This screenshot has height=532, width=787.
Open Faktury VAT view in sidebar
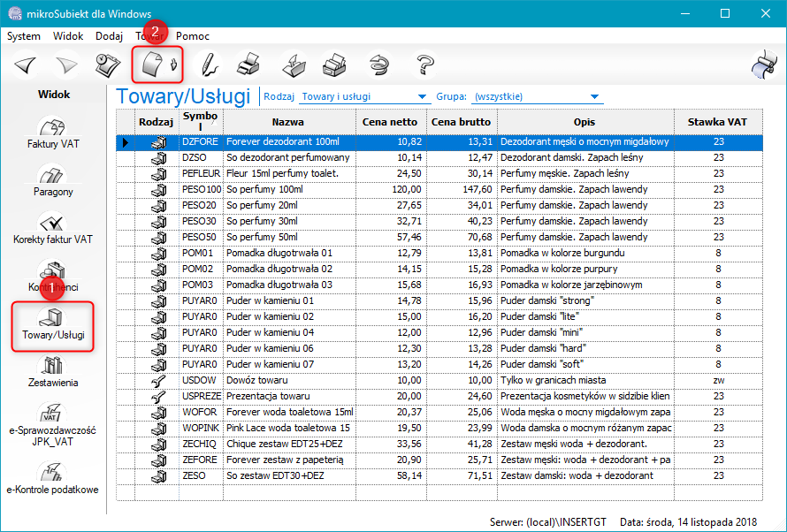pos(53,133)
